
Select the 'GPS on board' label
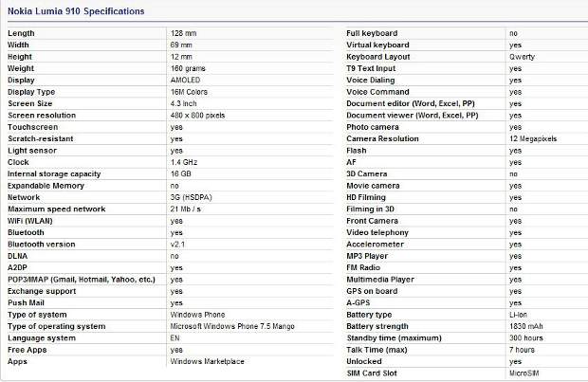(372, 291)
